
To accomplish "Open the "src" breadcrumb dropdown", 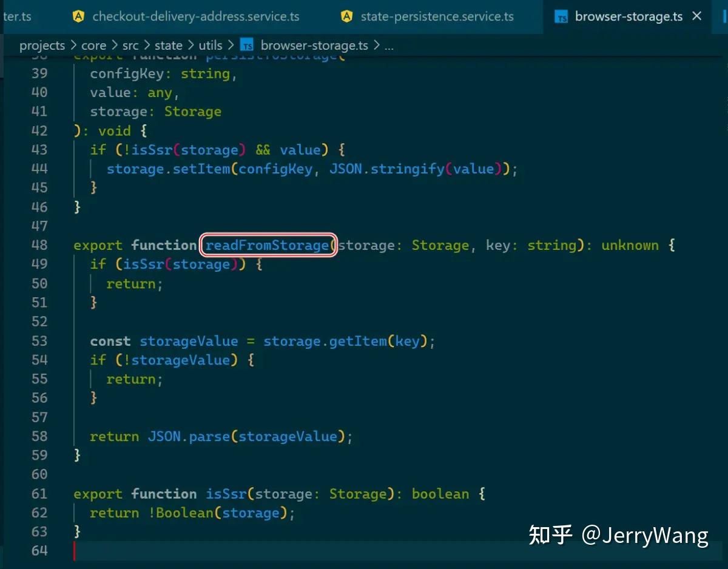I will (130, 45).
